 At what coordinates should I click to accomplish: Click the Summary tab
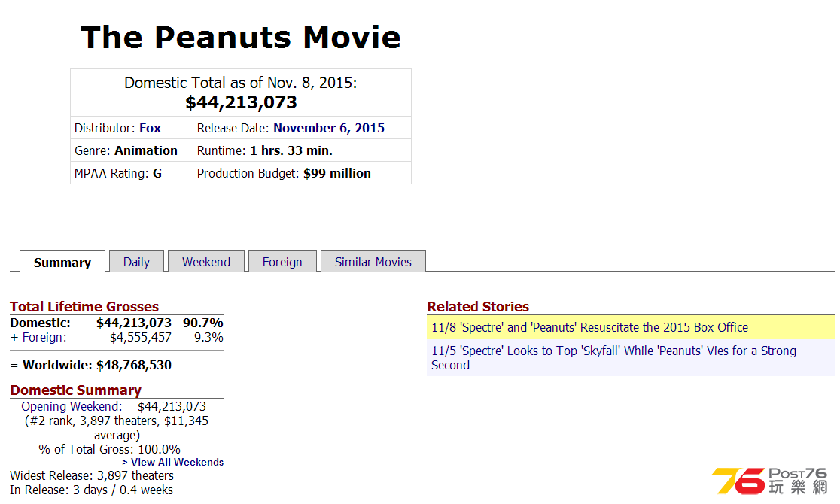click(x=62, y=263)
